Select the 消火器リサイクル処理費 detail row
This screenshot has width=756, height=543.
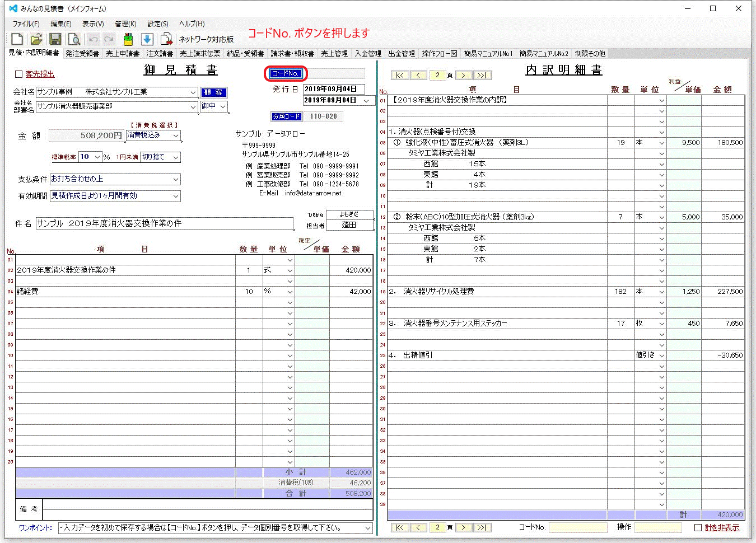[x=566, y=292]
